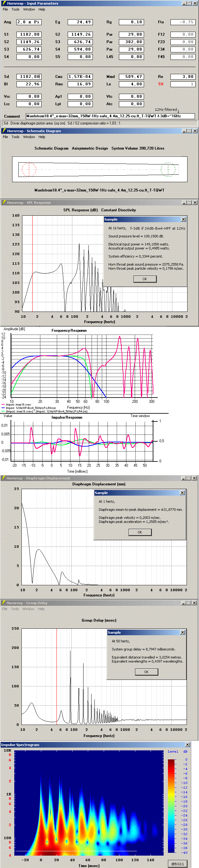Click the Re field showing 3,80
The image size is (199, 868).
pyautogui.click(x=183, y=77)
